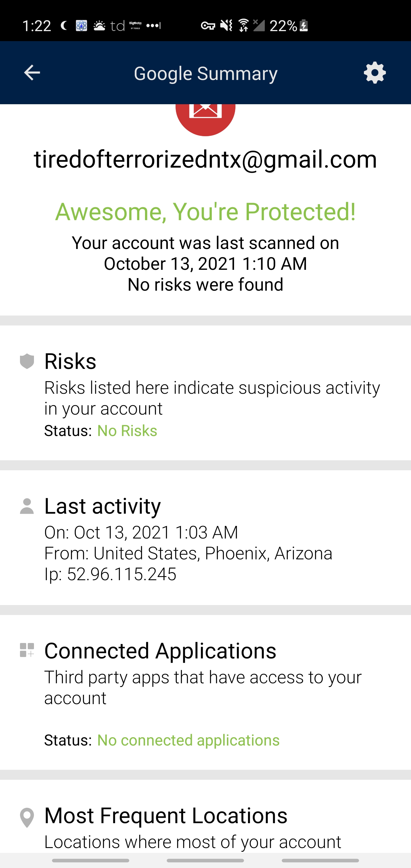411x868 pixels.
Task: Tap the weather icon in status bar
Action: pyautogui.click(x=99, y=26)
